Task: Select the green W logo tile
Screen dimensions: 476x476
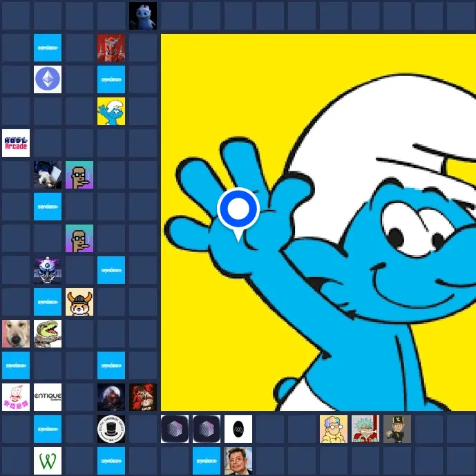Action: pos(48,461)
